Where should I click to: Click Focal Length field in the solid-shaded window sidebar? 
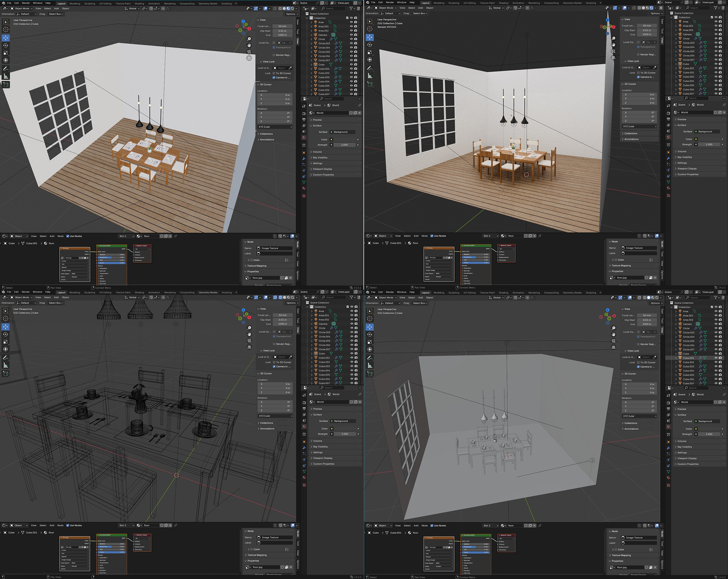pyautogui.click(x=646, y=315)
